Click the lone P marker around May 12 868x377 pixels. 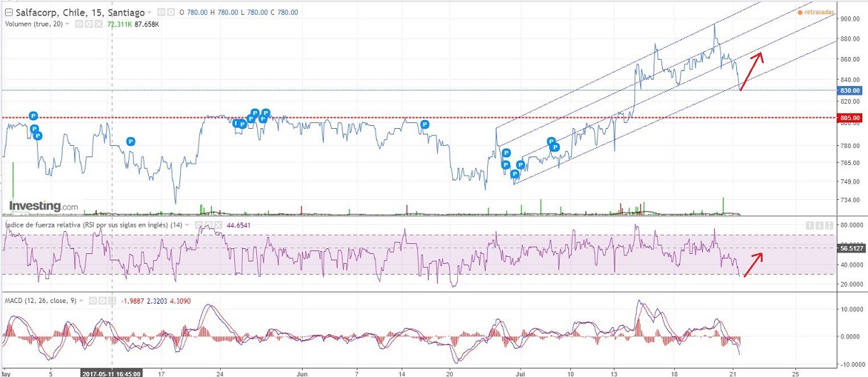pos(131,142)
